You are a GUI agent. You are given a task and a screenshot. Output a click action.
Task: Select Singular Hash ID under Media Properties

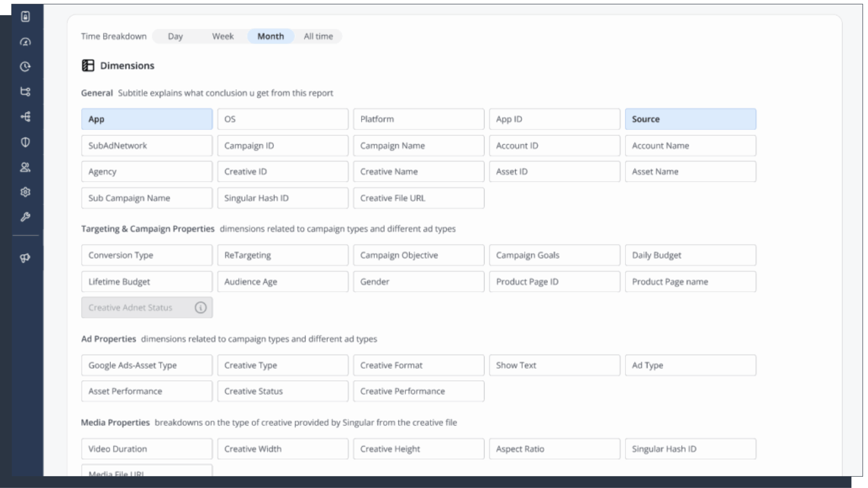(x=690, y=449)
